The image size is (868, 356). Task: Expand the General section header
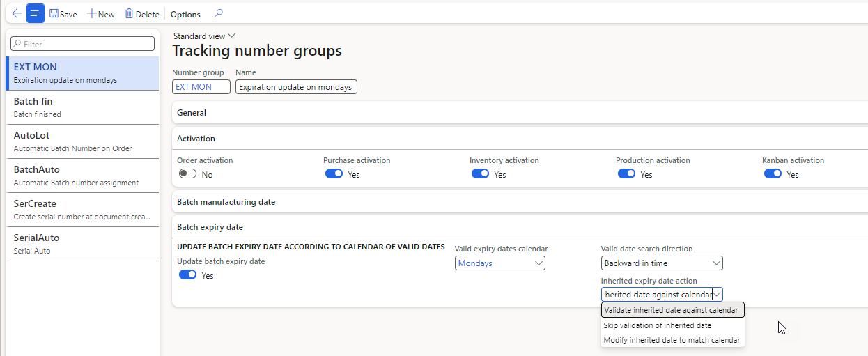192,113
